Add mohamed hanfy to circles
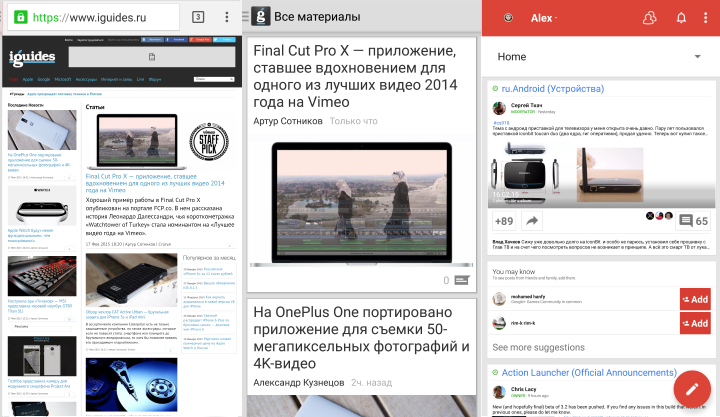 click(695, 299)
